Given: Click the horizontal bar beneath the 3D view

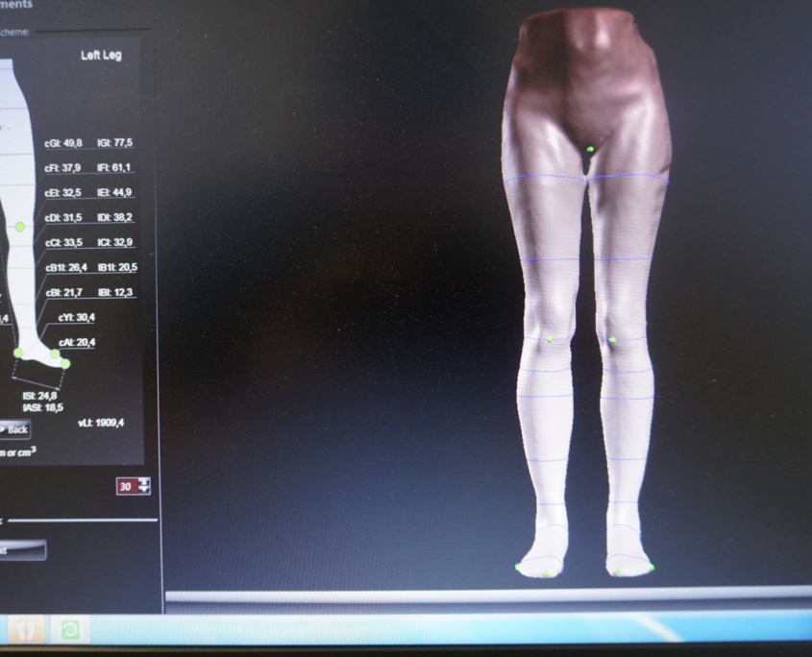Looking at the screenshot, I should coord(488,597).
